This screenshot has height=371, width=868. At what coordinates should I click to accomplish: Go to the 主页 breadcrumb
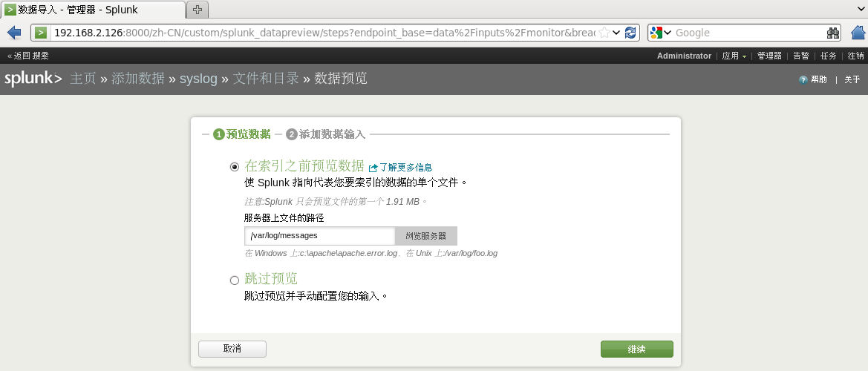tap(83, 79)
